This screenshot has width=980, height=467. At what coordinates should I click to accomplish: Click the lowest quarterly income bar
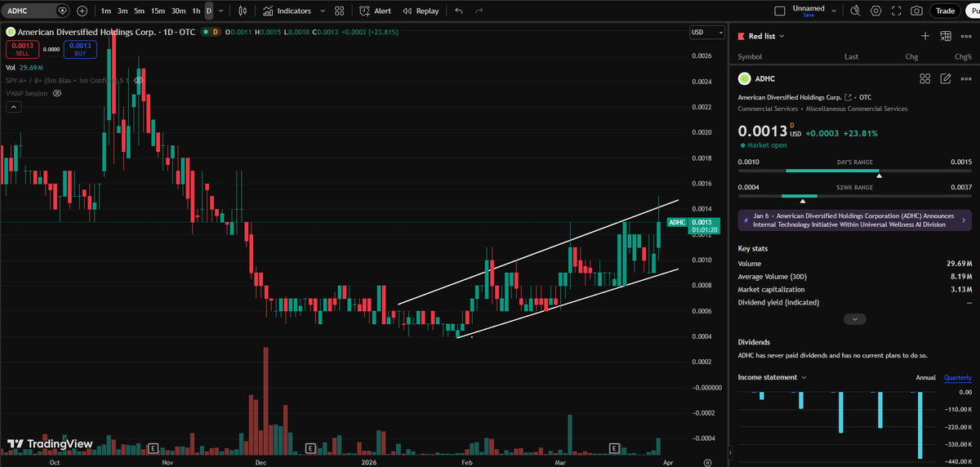(921, 425)
